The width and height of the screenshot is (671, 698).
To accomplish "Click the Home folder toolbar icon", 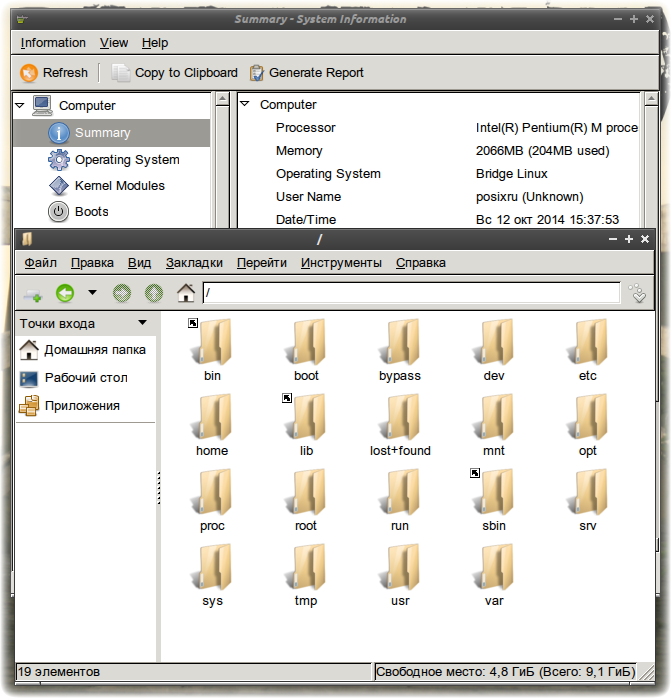I will (186, 293).
